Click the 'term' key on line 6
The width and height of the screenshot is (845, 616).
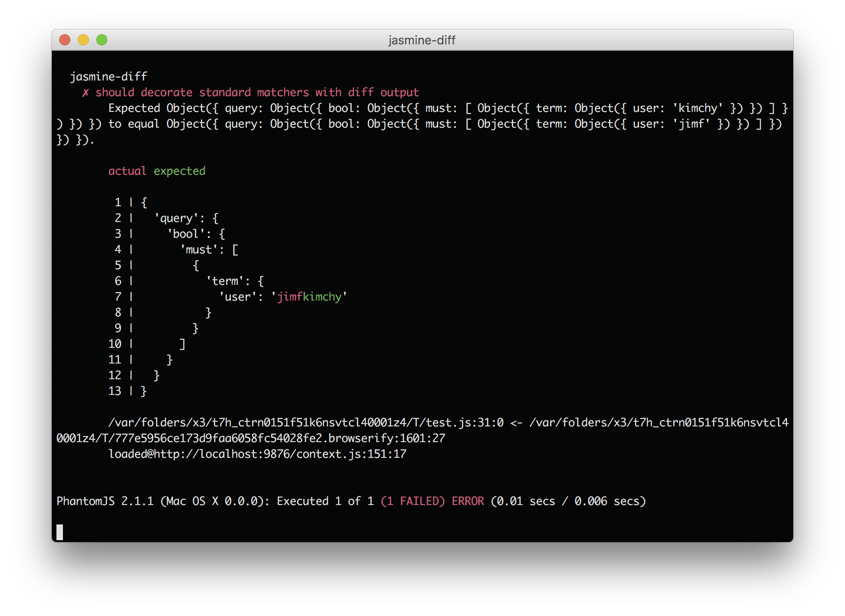pyautogui.click(x=224, y=281)
